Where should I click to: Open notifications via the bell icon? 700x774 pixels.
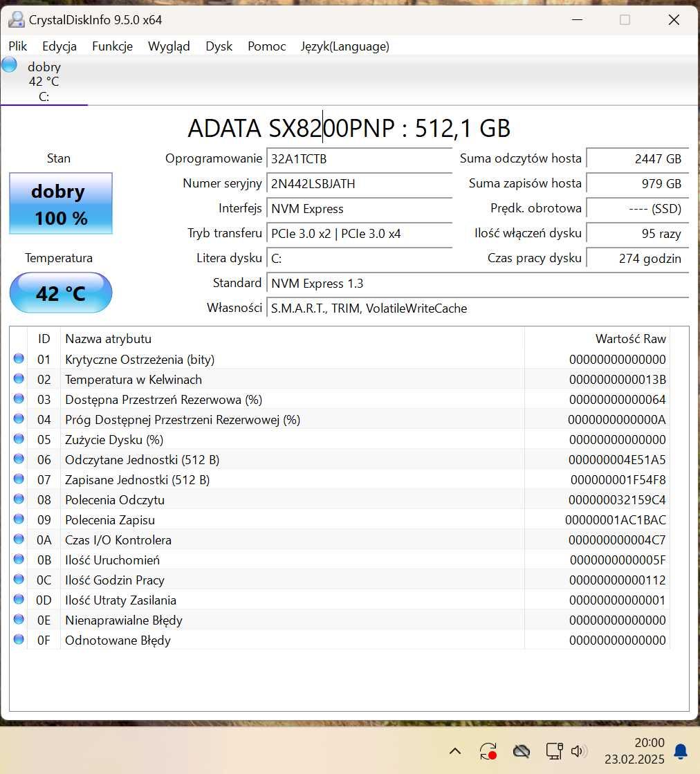(x=681, y=751)
